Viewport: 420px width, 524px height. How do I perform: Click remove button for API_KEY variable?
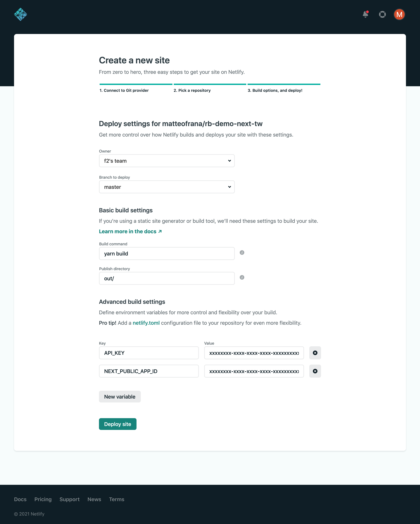tap(315, 352)
